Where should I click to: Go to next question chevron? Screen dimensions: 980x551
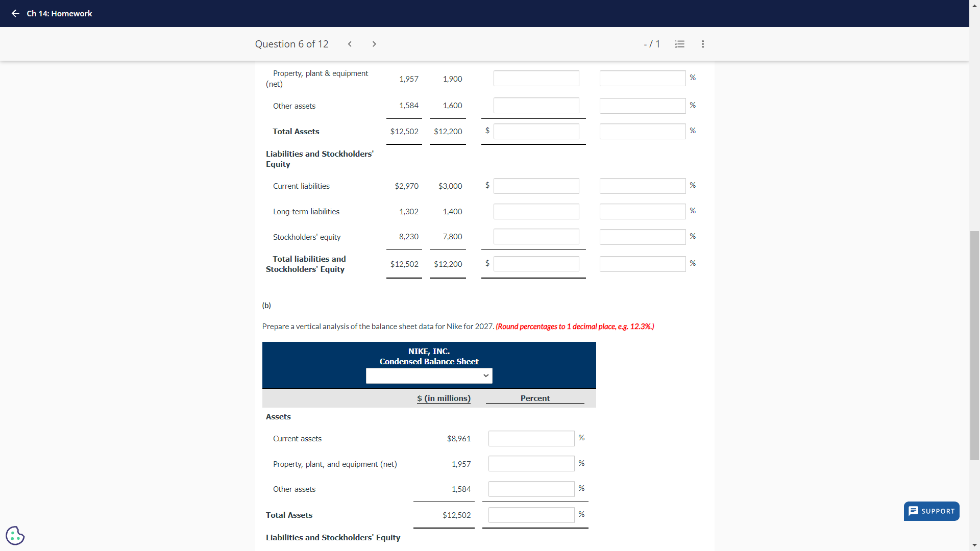tap(374, 44)
